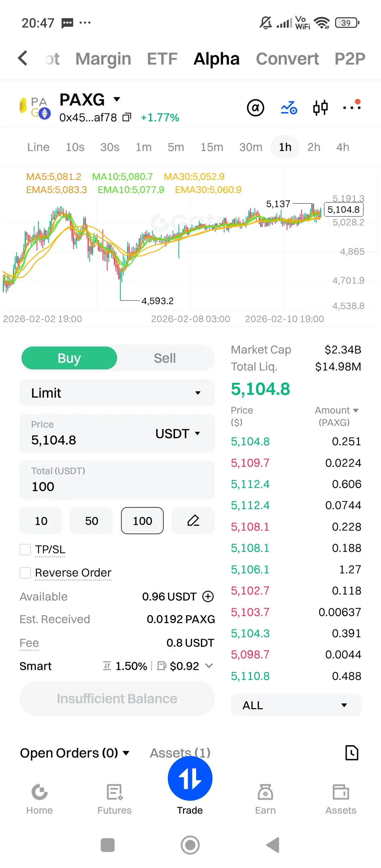Select the 5m chart interval

[176, 147]
